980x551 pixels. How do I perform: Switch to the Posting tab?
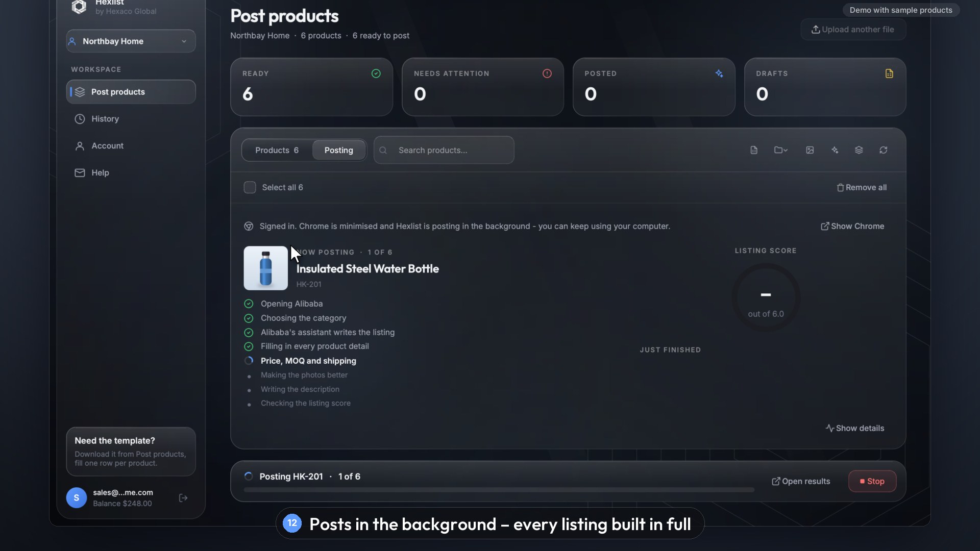tap(339, 150)
